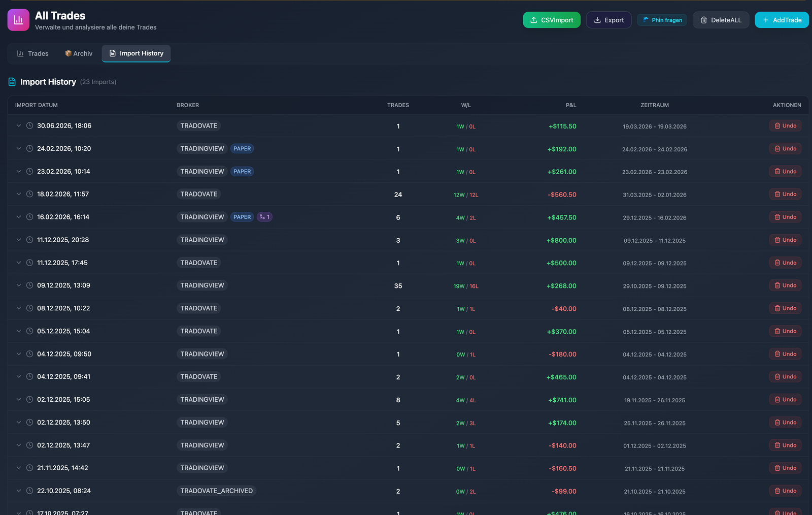Image resolution: width=812 pixels, height=515 pixels.
Task: Click the BROKER column header
Action: (188, 105)
